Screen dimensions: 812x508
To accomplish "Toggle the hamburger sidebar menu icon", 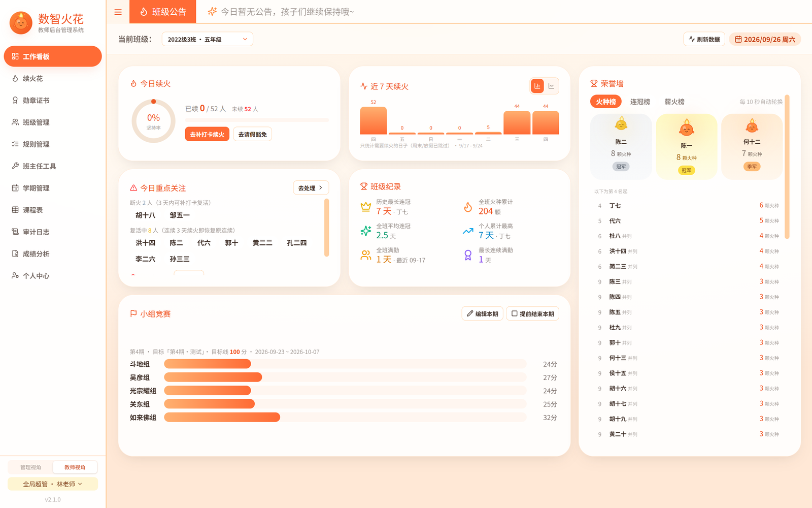I will [118, 12].
